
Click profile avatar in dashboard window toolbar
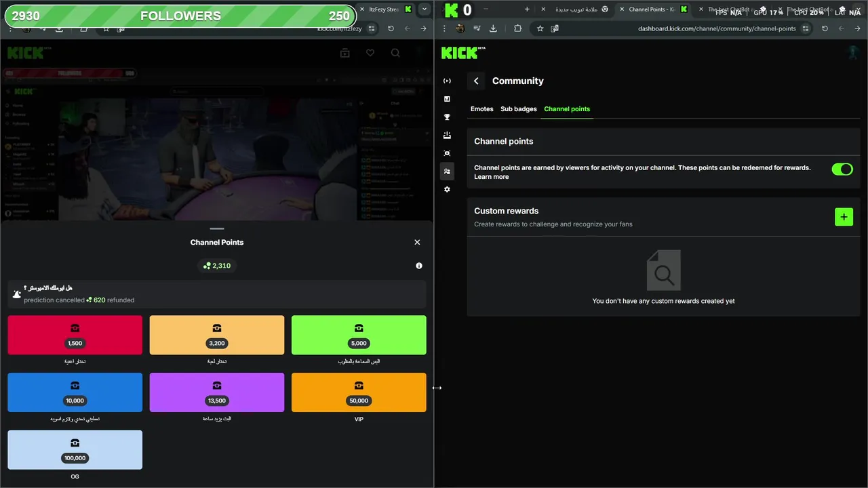(x=460, y=28)
